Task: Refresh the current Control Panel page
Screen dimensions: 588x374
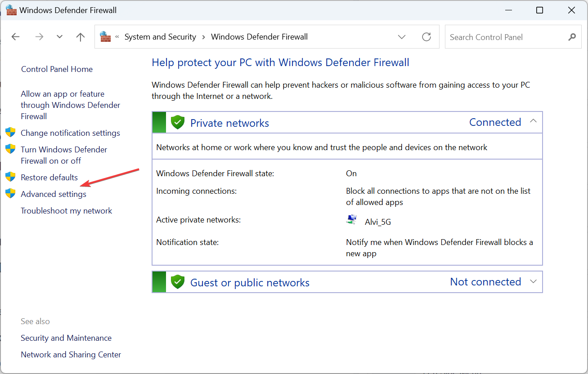Action: [426, 37]
